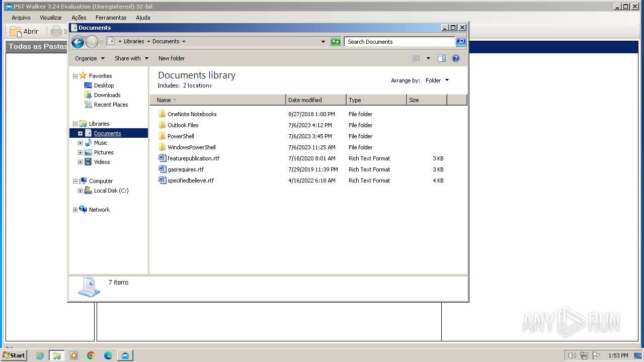
Task: Open the address bar history dropdown arrow
Action: tap(323, 42)
